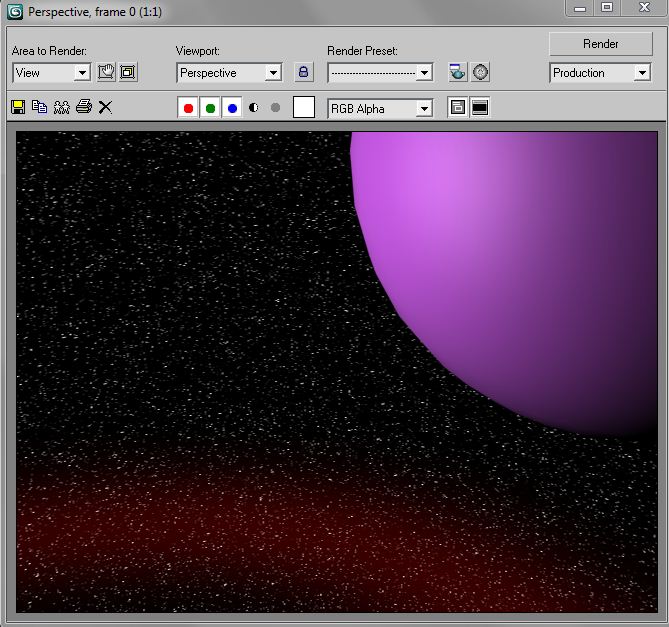Click the Print Image icon
This screenshot has width=669, height=627.
pos(83,108)
